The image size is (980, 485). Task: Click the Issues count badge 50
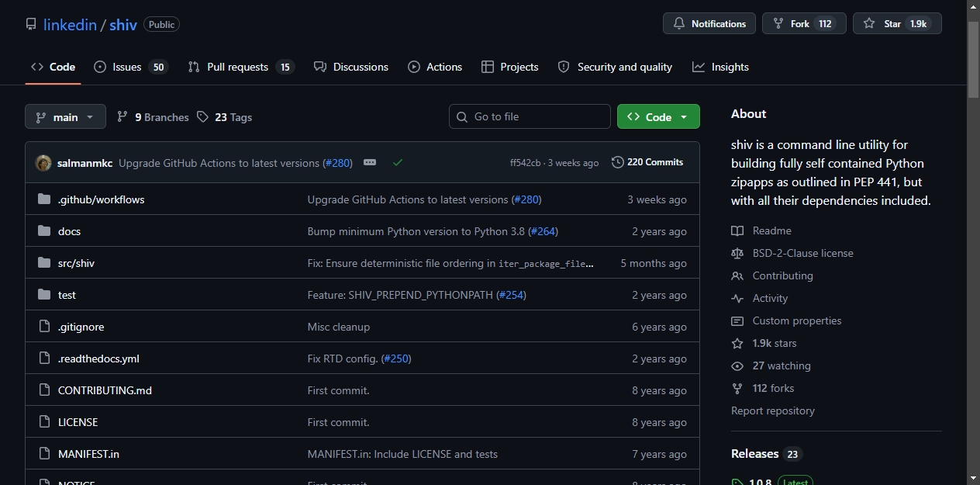click(x=158, y=67)
